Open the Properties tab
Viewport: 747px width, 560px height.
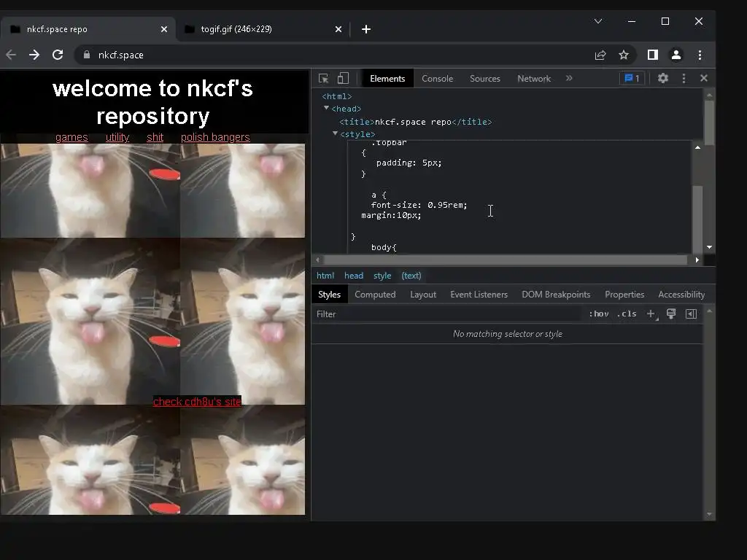click(x=624, y=295)
